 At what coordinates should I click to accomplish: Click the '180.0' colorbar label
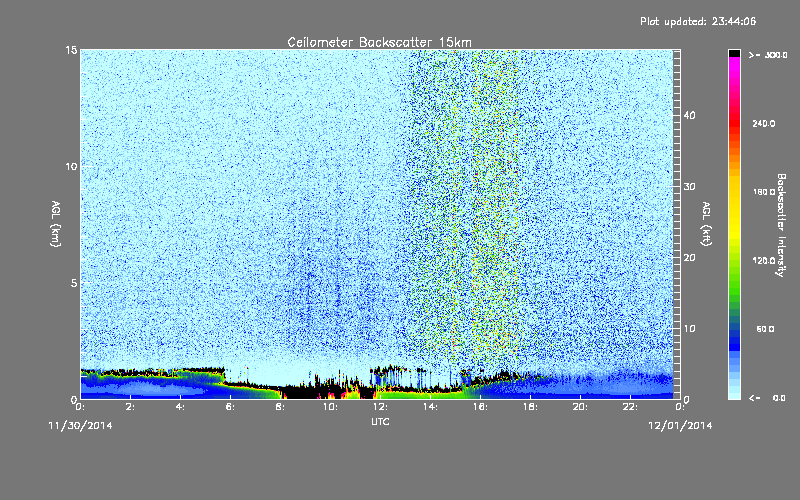764,192
